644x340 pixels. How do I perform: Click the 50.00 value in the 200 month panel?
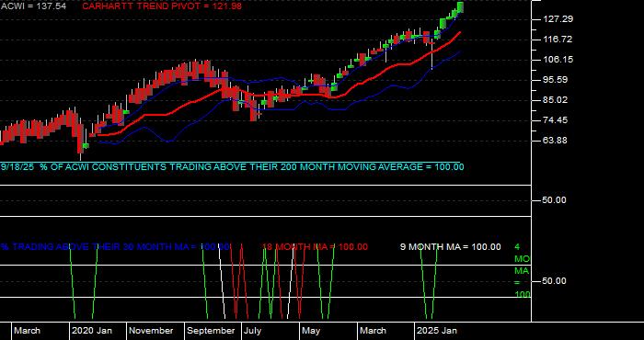pos(555,200)
